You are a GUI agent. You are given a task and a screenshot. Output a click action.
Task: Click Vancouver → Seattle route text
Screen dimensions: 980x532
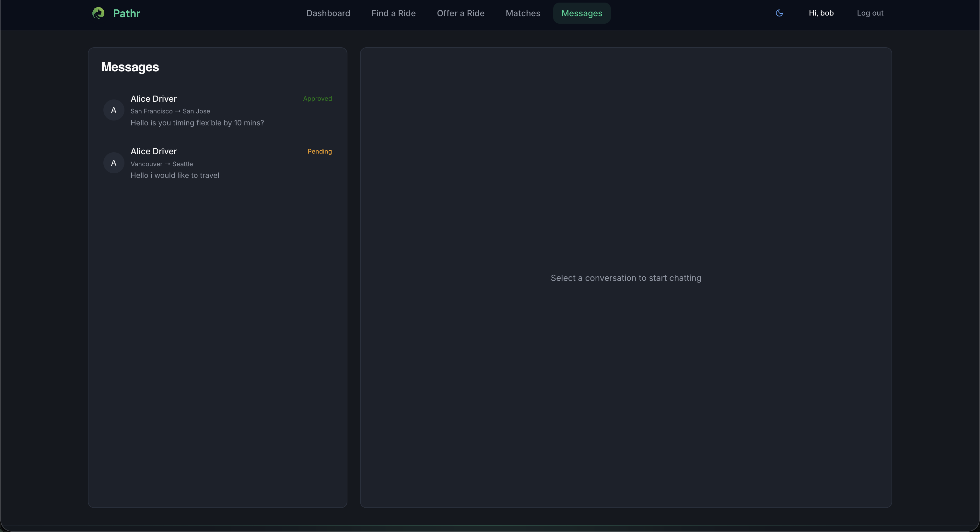click(161, 164)
